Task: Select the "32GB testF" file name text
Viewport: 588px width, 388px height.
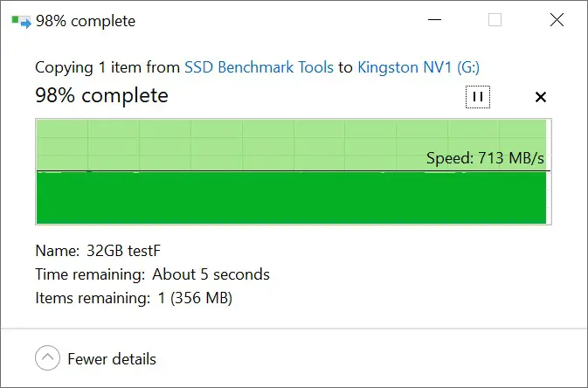Action: click(x=123, y=251)
